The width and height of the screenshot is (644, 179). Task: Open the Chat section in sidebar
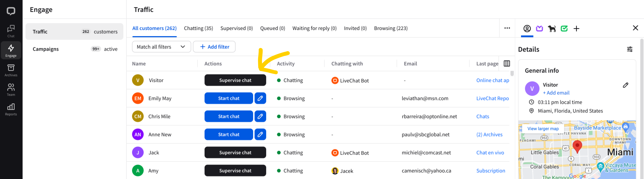(x=11, y=31)
